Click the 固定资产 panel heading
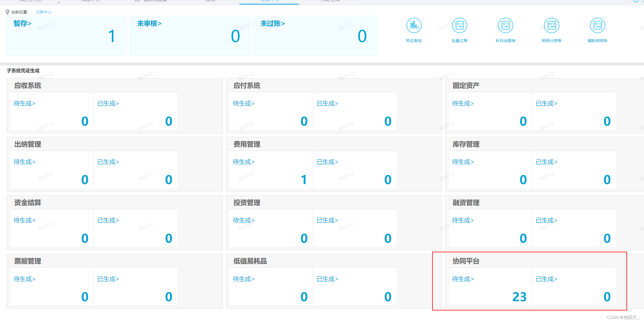644x322 pixels. coord(466,86)
